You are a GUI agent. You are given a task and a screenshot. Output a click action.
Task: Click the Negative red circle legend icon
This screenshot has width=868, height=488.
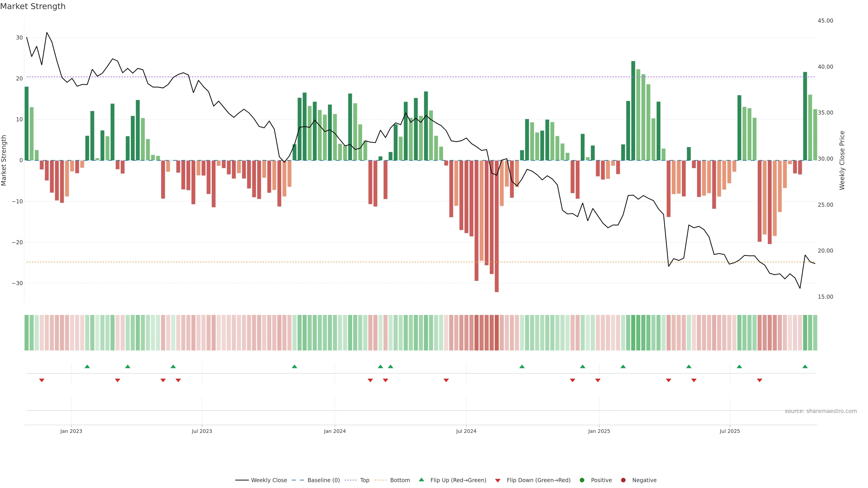(623, 480)
